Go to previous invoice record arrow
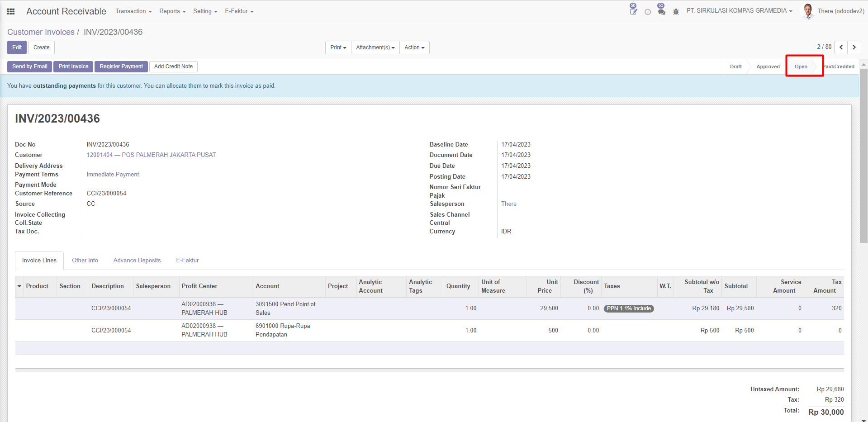 pos(841,47)
